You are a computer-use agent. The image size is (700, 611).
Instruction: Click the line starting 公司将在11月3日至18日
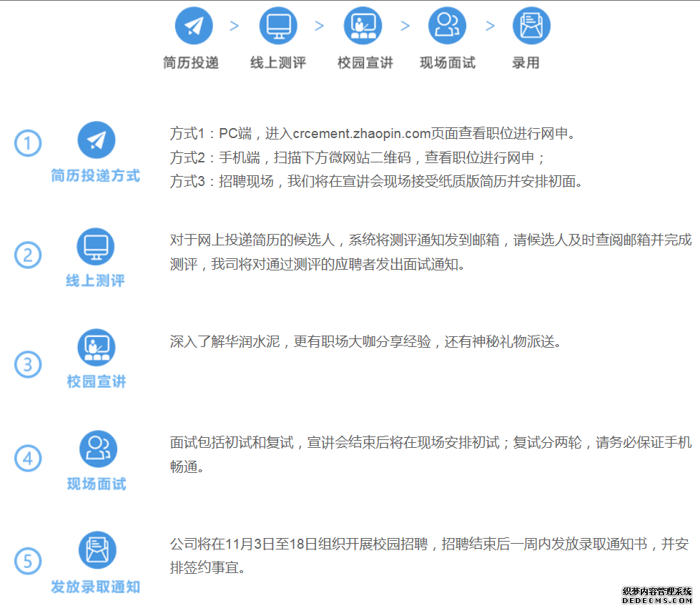coord(430,544)
